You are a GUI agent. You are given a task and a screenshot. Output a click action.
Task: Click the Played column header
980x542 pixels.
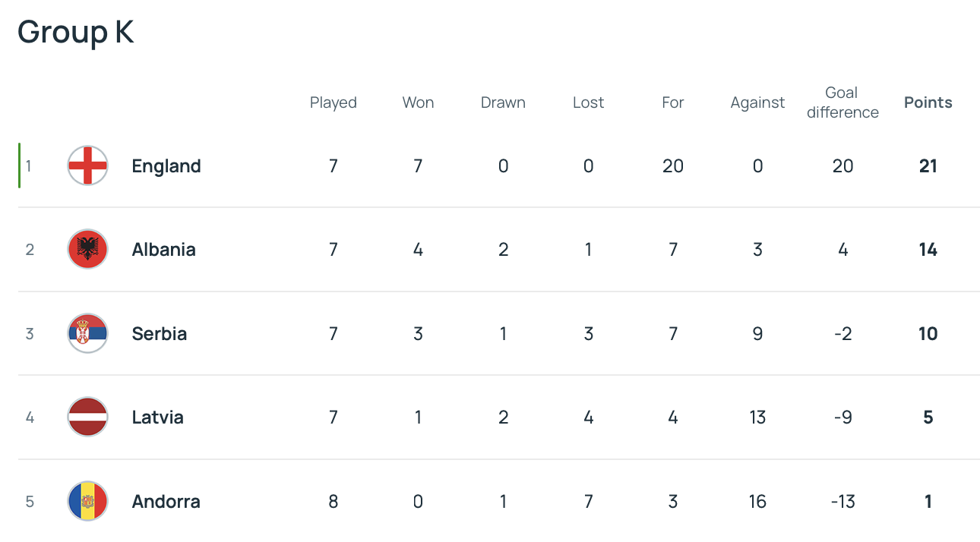tap(333, 102)
